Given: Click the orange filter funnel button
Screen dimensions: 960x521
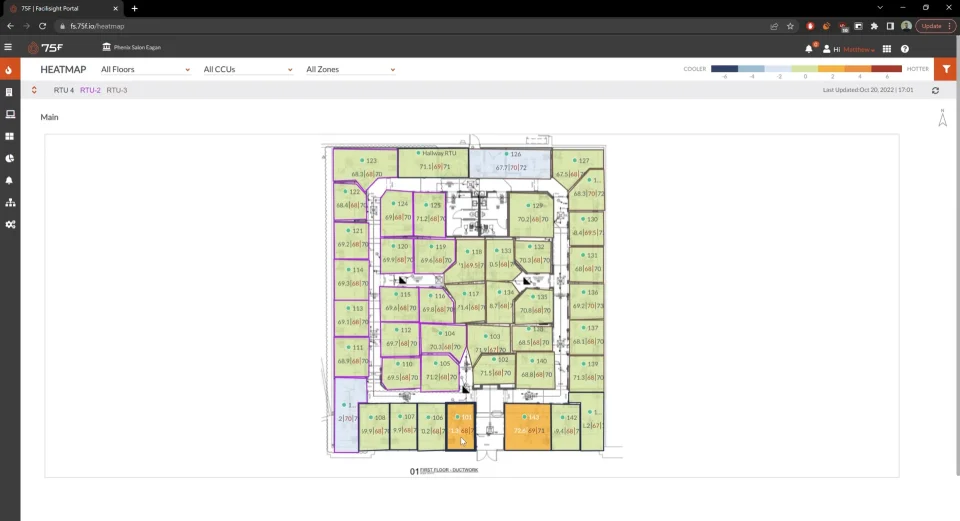Looking at the screenshot, I should click(x=947, y=69).
